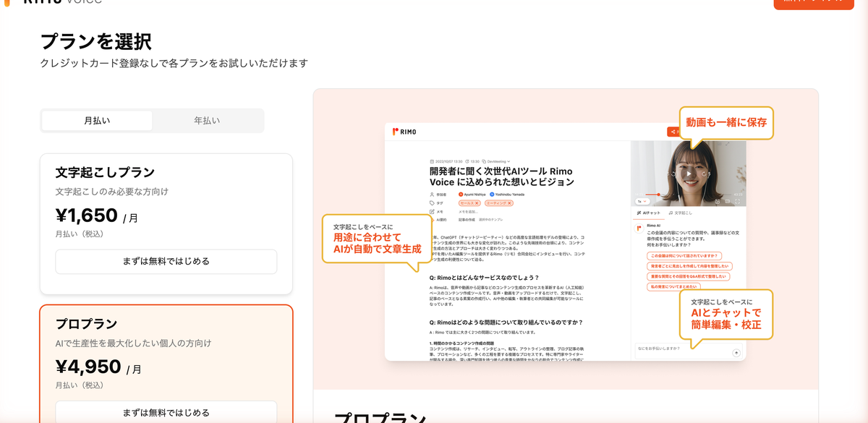
Task: Click the クレジットカード登録なし subtitle text
Action: [x=174, y=63]
